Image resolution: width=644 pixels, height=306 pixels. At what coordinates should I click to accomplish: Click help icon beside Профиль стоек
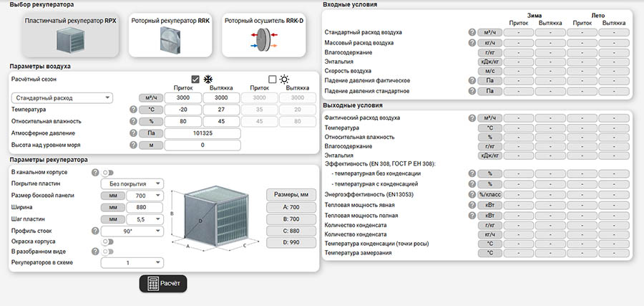coord(95,231)
